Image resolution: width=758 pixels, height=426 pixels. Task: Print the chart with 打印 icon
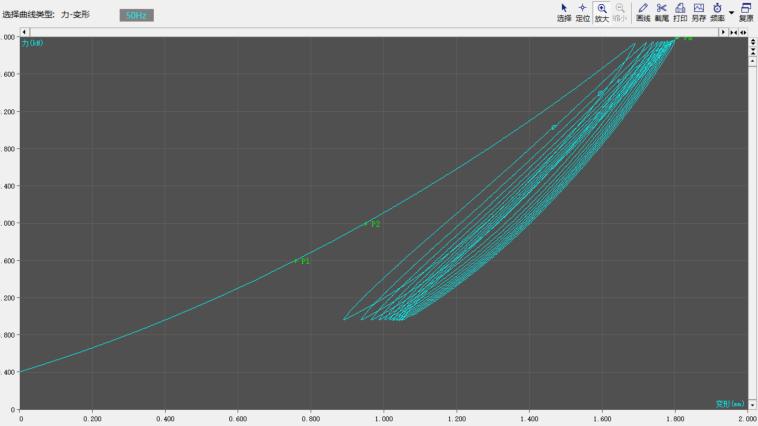pyautogui.click(x=680, y=12)
